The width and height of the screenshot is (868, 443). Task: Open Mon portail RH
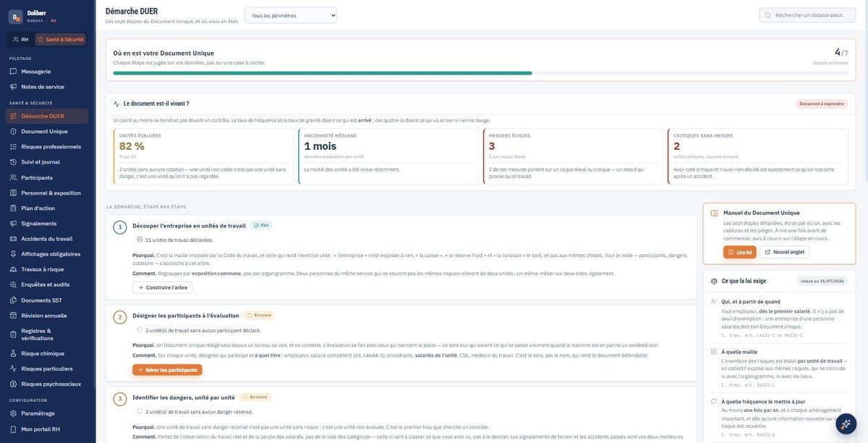[48, 429]
